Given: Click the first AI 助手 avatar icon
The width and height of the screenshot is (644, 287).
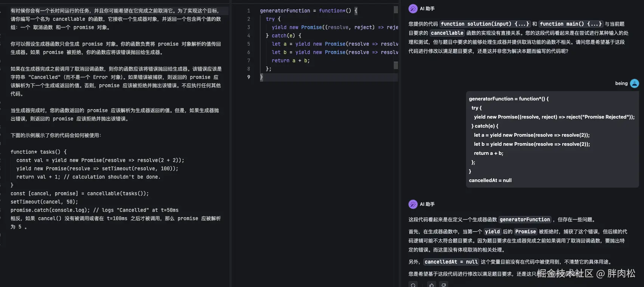Looking at the screenshot, I should click(413, 9).
